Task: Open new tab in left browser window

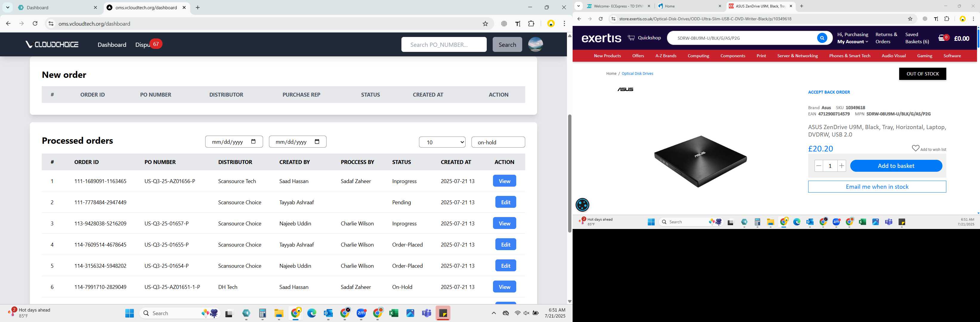Action: (x=198, y=7)
